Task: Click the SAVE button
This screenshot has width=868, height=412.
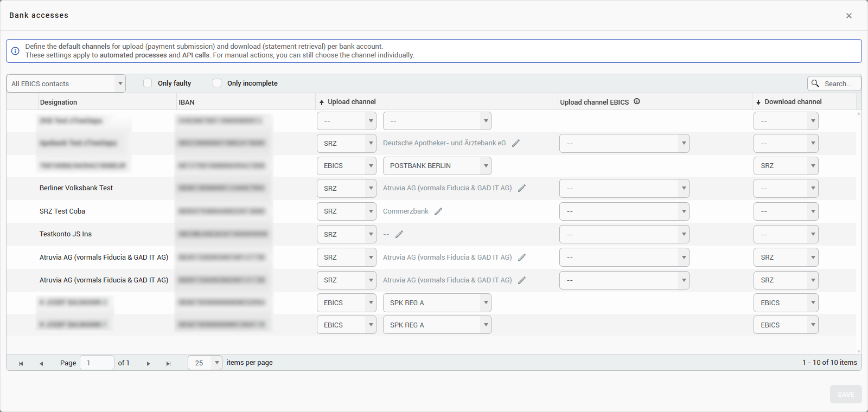Action: tap(846, 394)
